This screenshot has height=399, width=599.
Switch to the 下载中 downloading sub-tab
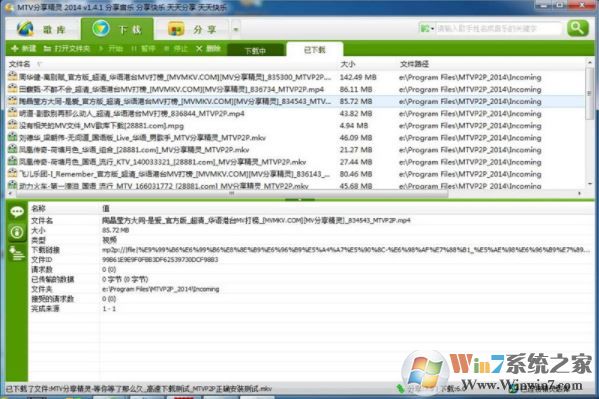[255, 50]
